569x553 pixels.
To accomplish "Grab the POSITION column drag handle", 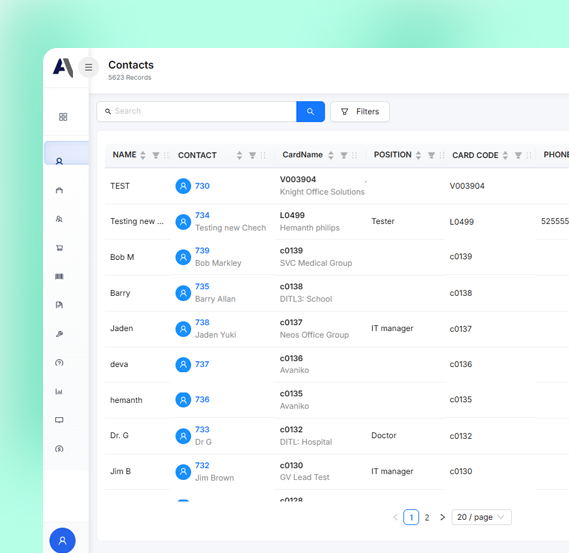I will coord(442,155).
